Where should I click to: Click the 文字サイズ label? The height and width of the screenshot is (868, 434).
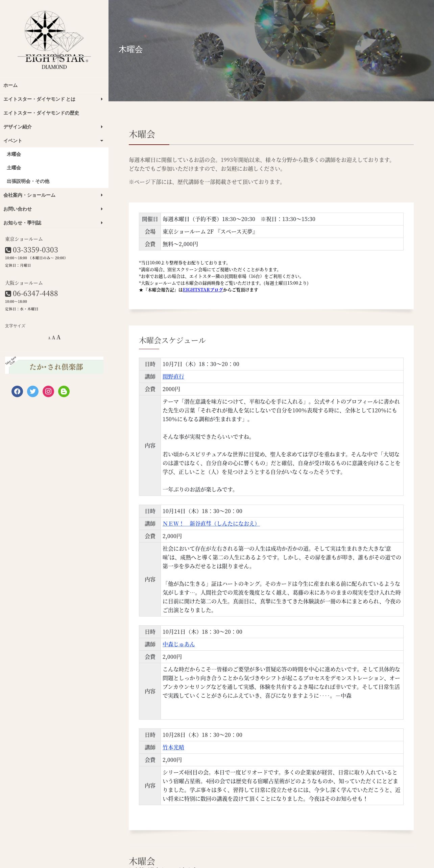point(15,326)
